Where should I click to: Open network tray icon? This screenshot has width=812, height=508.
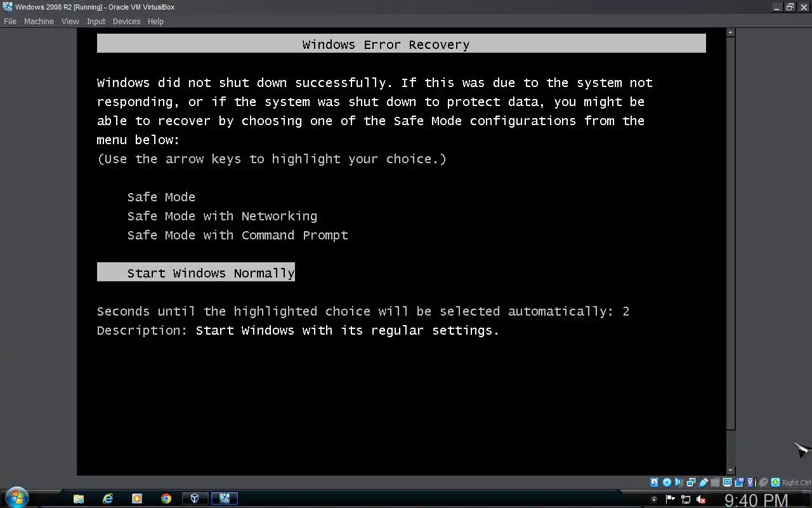685,499
